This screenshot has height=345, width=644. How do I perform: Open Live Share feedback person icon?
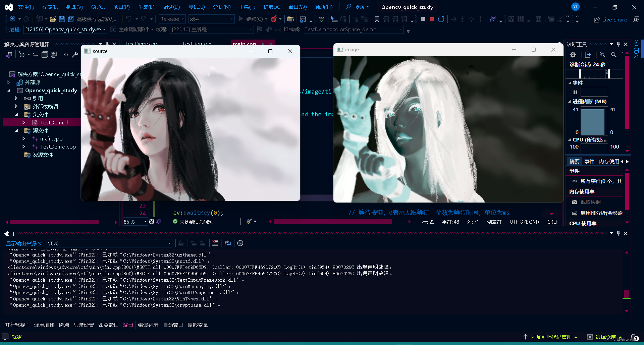click(x=636, y=19)
